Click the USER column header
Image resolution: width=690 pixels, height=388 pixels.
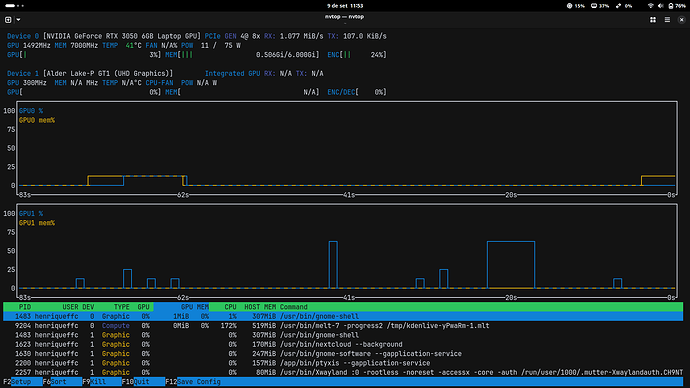click(70, 307)
